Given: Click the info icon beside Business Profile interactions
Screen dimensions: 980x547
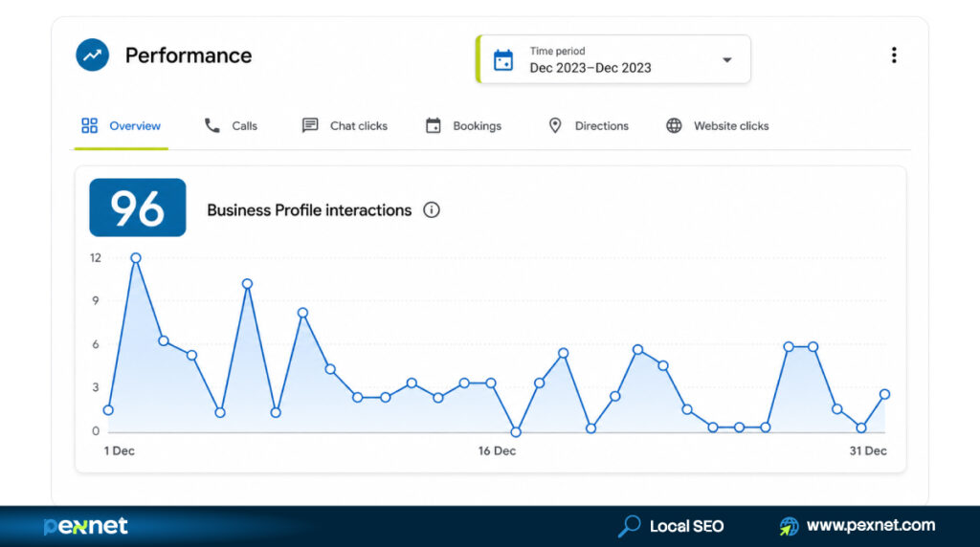Looking at the screenshot, I should click(x=432, y=209).
